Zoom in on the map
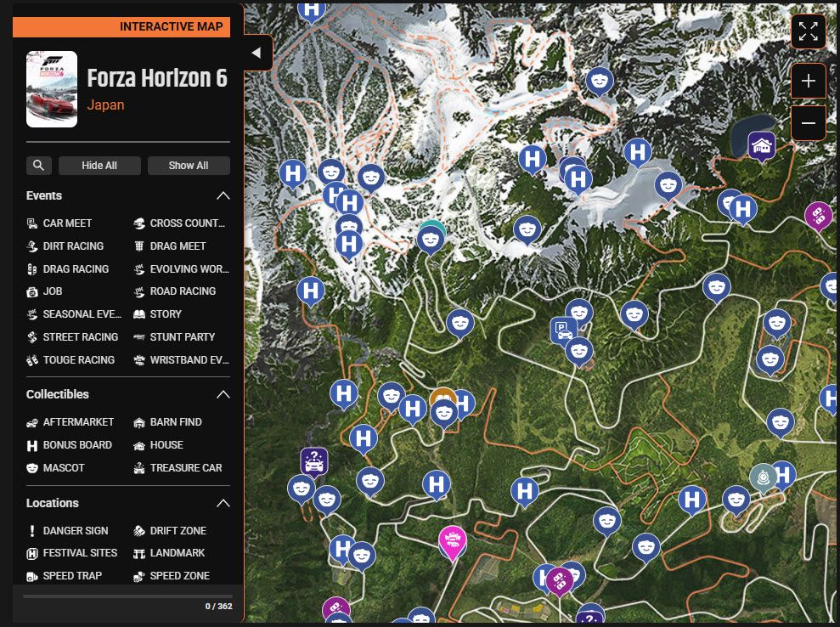 [809, 81]
